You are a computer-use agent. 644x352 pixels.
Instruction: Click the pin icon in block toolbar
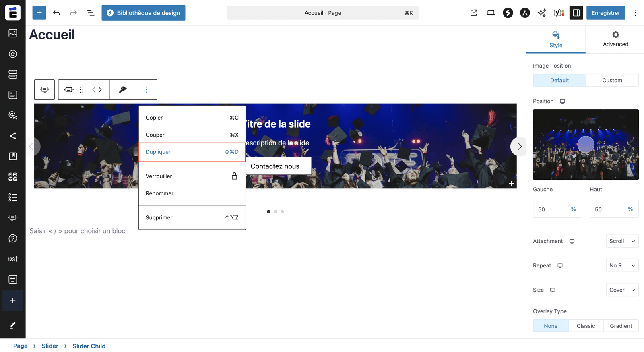point(123,89)
